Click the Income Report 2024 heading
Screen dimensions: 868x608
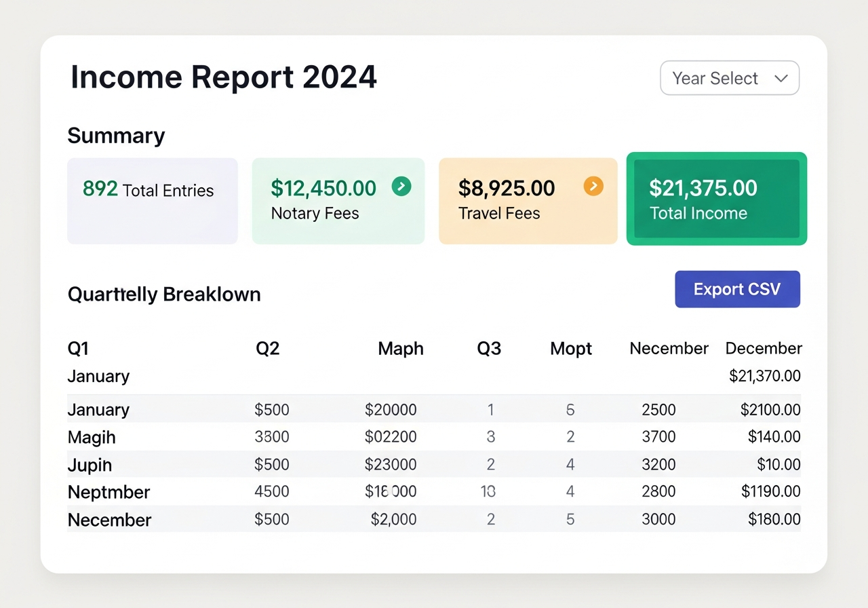coord(224,77)
